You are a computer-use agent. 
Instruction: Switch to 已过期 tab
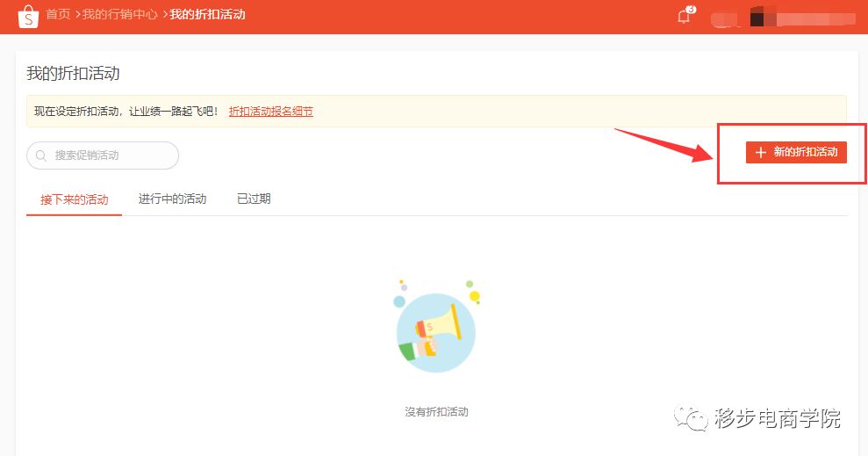(255, 199)
